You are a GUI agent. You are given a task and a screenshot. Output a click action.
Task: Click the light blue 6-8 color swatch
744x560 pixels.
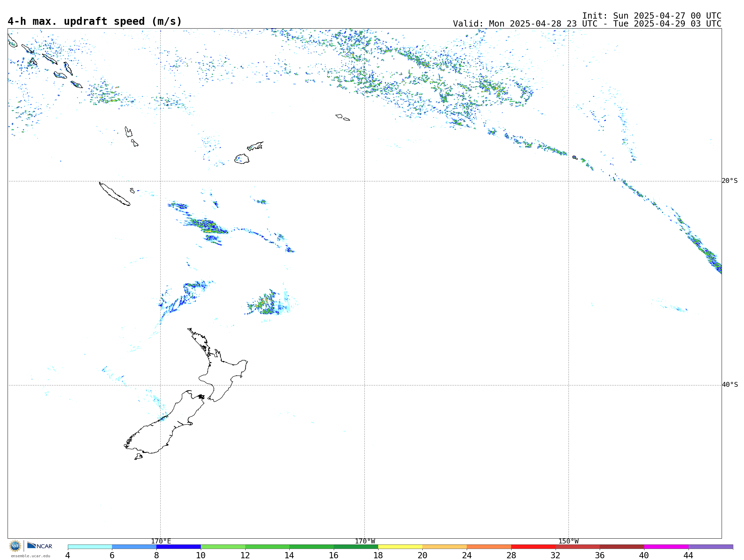point(134,547)
